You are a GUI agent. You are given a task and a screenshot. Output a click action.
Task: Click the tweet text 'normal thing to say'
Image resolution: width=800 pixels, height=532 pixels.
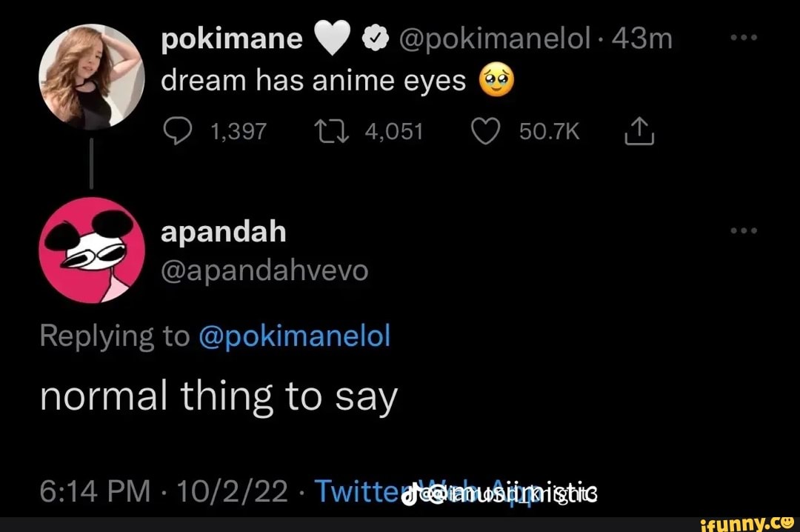220,396
